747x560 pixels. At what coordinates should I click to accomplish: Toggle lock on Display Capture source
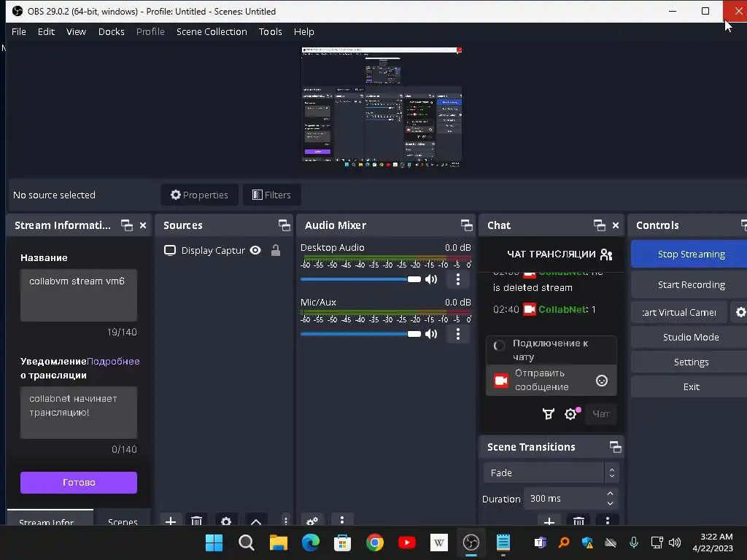[275, 251]
